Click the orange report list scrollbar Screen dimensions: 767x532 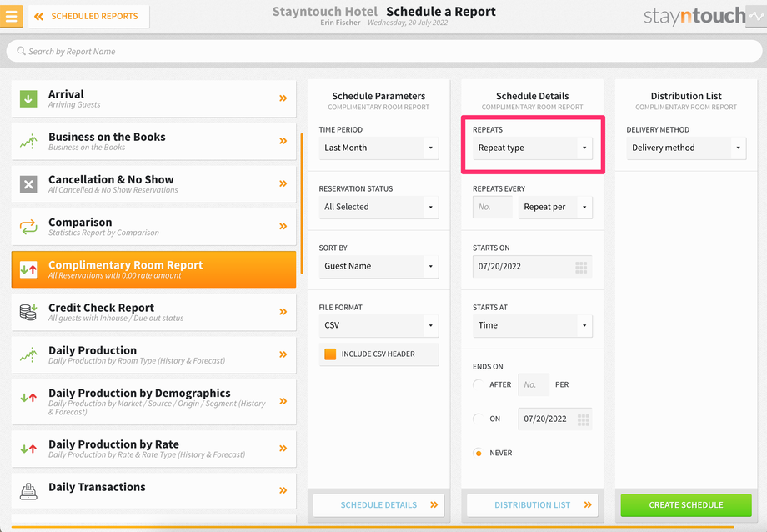302,203
